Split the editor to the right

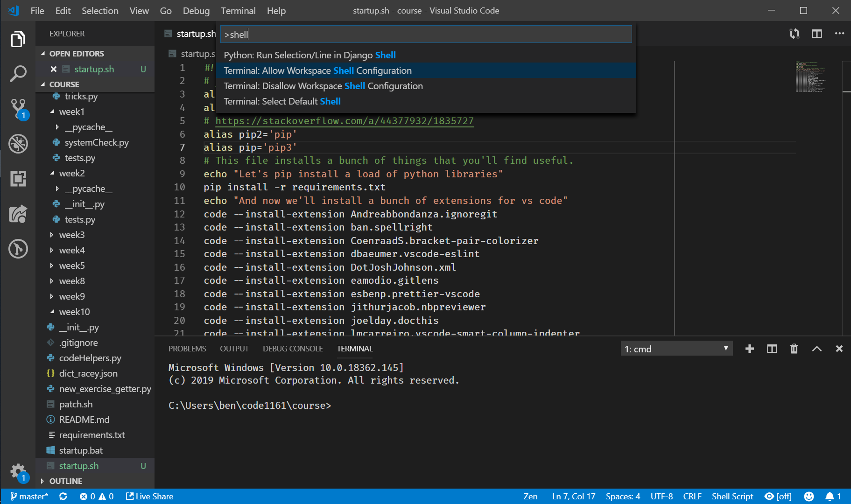(816, 34)
